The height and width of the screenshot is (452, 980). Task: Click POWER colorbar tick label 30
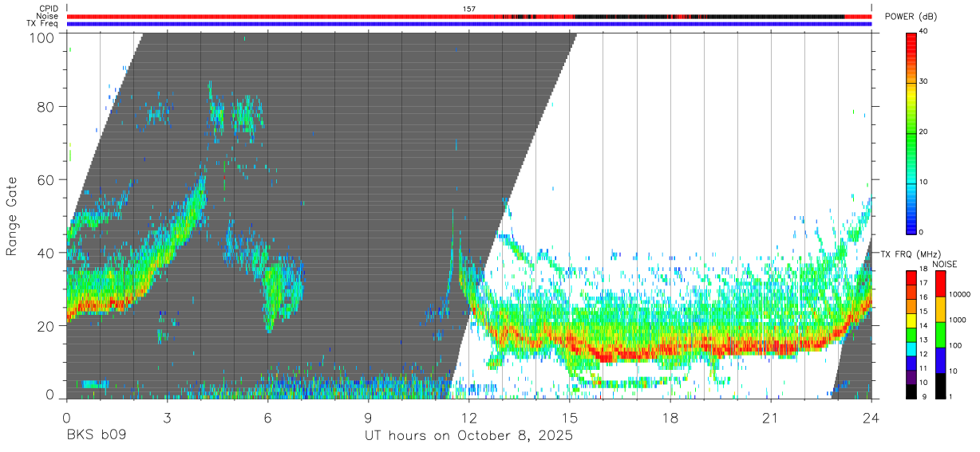[x=925, y=82]
